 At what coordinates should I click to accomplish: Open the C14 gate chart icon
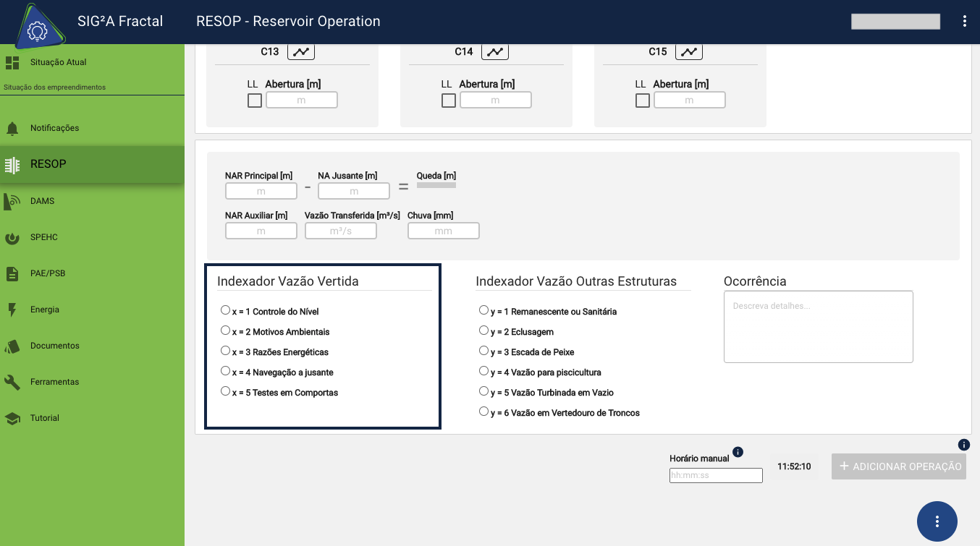495,52
